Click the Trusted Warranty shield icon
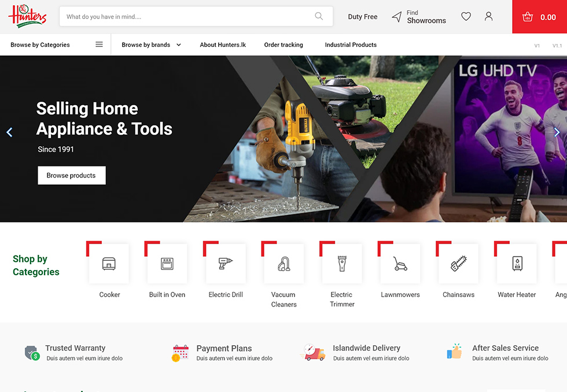 point(32,353)
